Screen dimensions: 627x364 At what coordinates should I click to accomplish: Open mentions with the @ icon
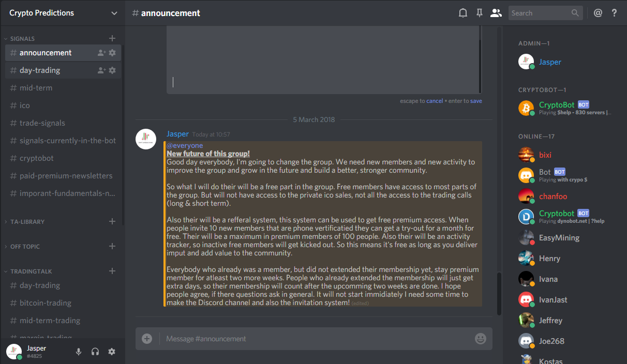598,13
